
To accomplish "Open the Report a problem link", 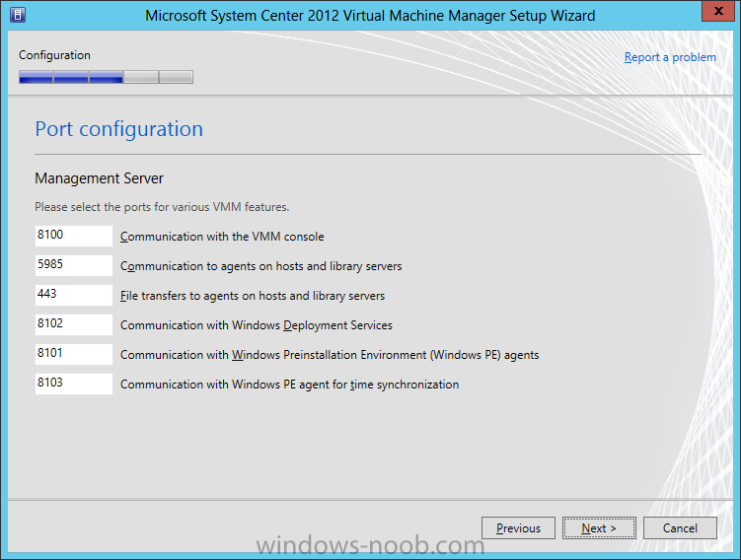I will coord(670,57).
